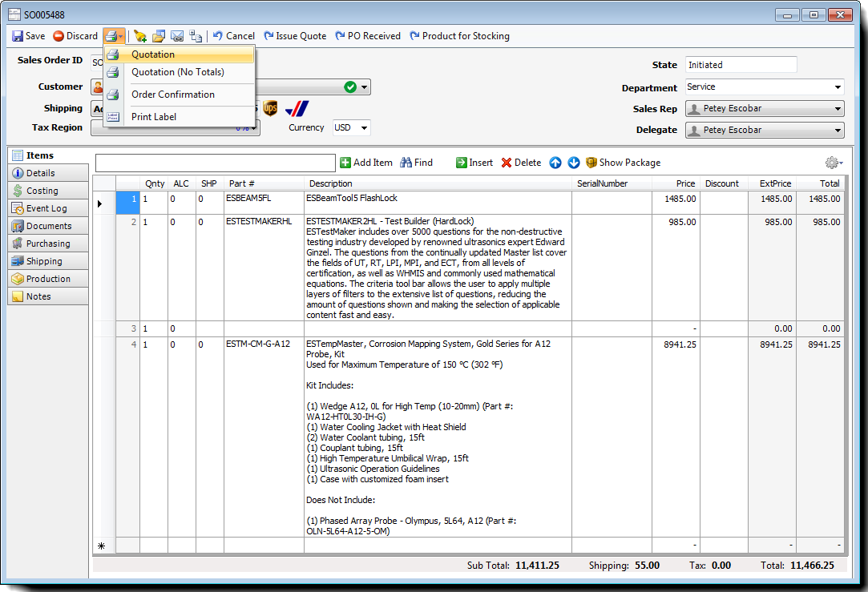
Task: Switch to the Purchasing tab
Action: click(48, 244)
